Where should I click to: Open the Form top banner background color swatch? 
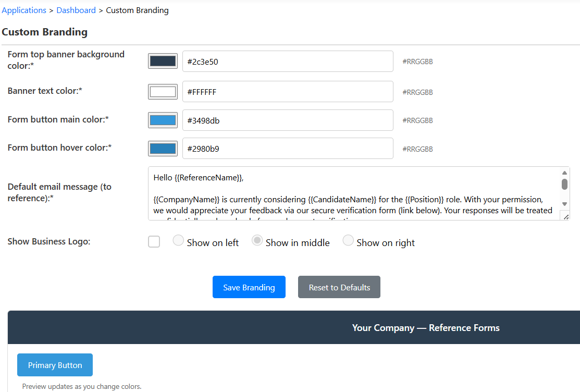[x=162, y=60]
